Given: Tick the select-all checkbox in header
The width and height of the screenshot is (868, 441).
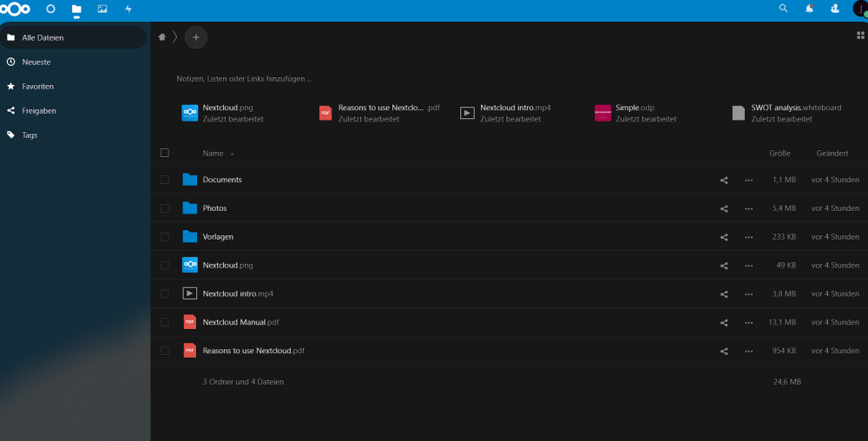Looking at the screenshot, I should [x=164, y=153].
